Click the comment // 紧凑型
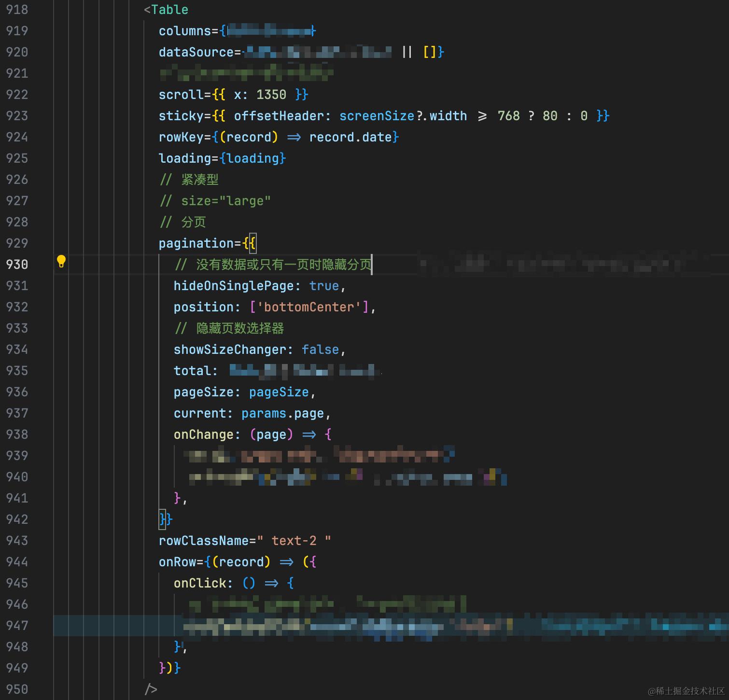The image size is (729, 700). 189,180
